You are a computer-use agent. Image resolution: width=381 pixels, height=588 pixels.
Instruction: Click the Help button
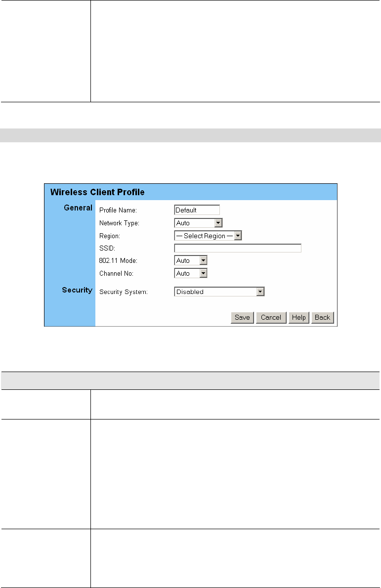click(299, 318)
